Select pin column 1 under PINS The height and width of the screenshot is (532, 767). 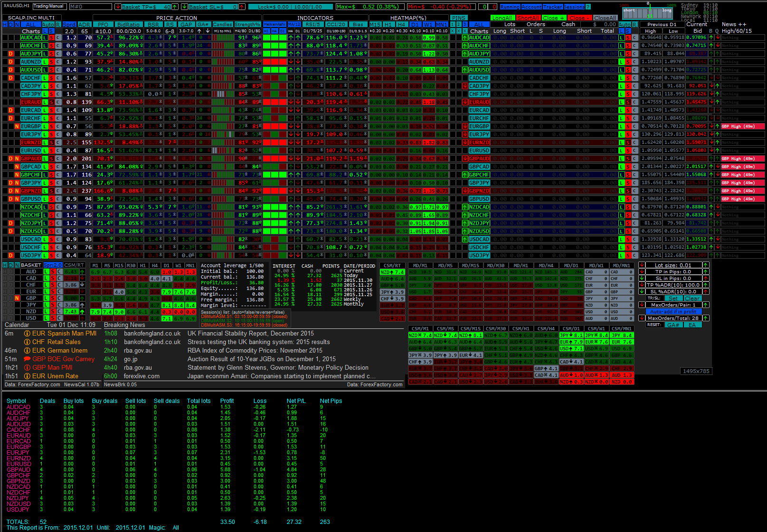click(x=453, y=24)
